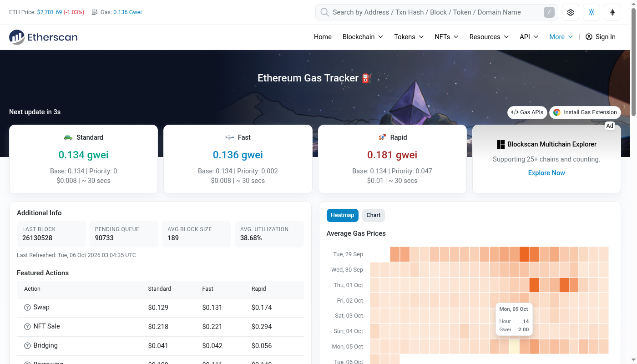Open the Tokens dropdown menu
The height and width of the screenshot is (364, 637).
(x=409, y=37)
